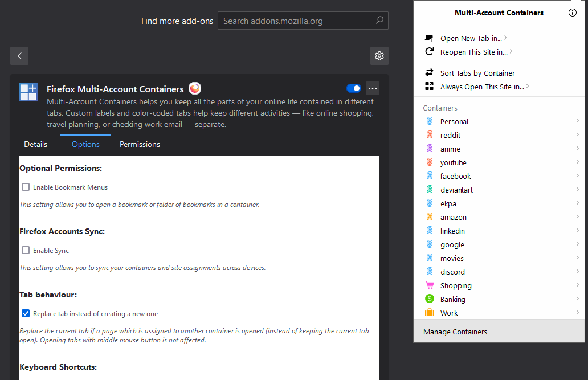Click the Reopen This Site refresh icon

pos(429,52)
